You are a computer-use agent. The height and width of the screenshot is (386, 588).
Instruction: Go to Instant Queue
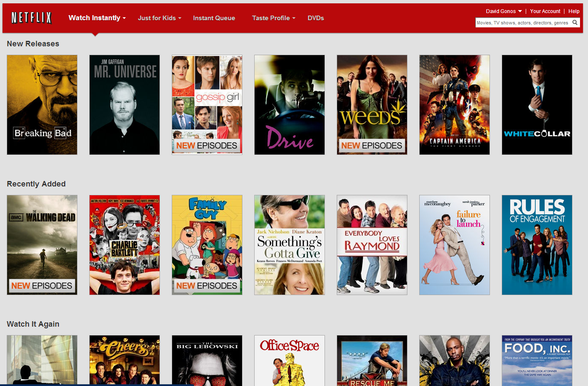pyautogui.click(x=214, y=18)
